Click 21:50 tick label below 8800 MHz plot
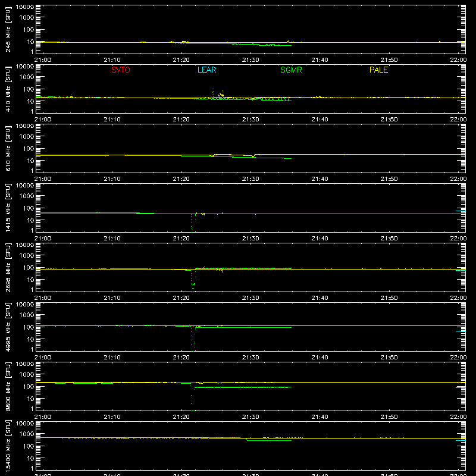Image resolution: width=476 pixels, height=476 pixels. coord(389,417)
